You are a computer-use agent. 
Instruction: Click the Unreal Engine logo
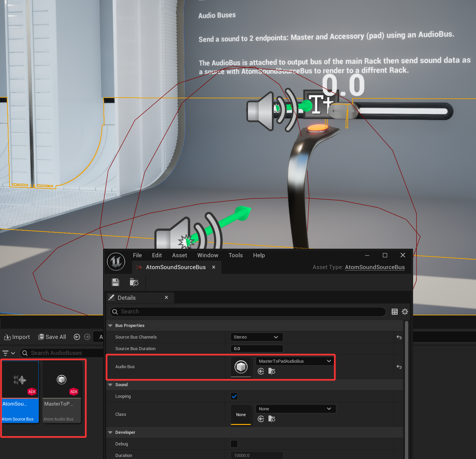pos(116,261)
